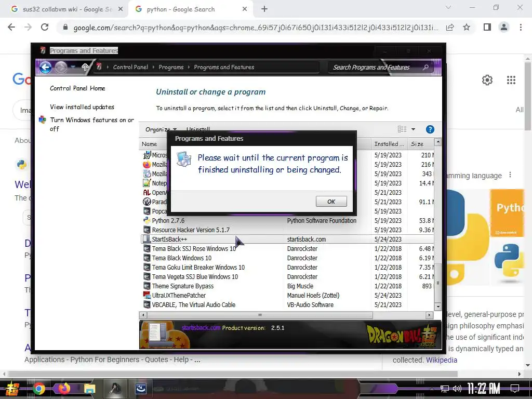Select VBCABLE, The Virtual Audio Cable

tap(287, 304)
